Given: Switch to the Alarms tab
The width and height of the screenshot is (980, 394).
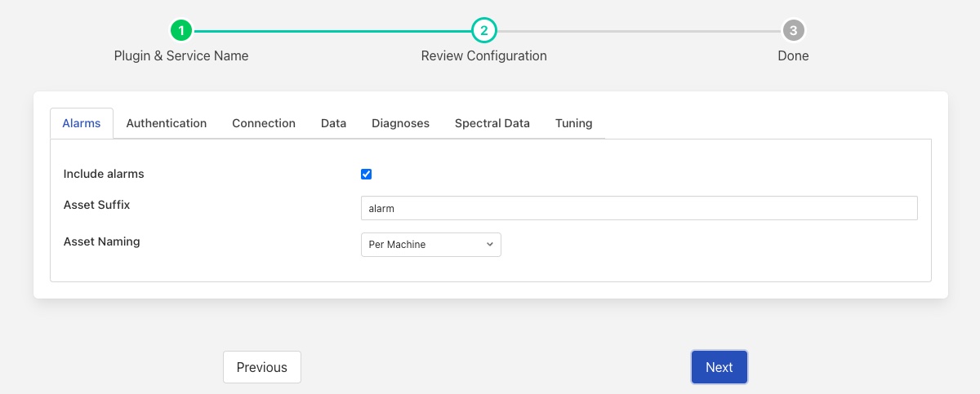Looking at the screenshot, I should click(82, 123).
